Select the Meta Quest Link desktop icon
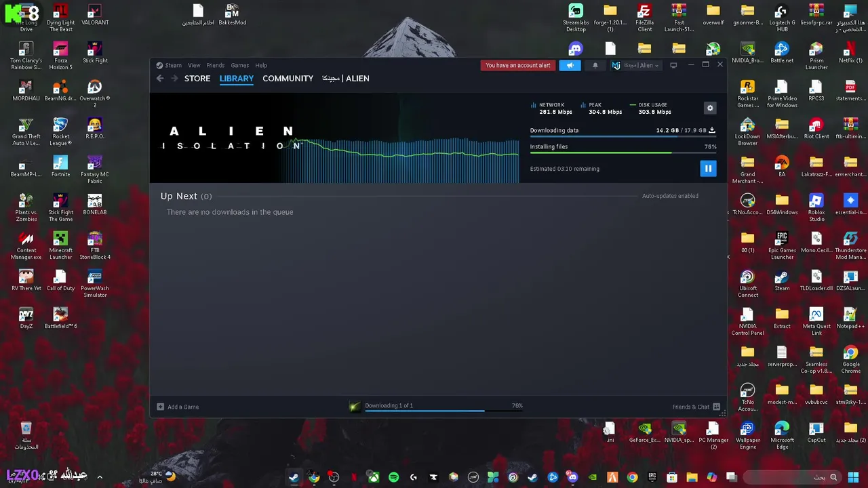Viewport: 868px width, 488px height. (816, 322)
